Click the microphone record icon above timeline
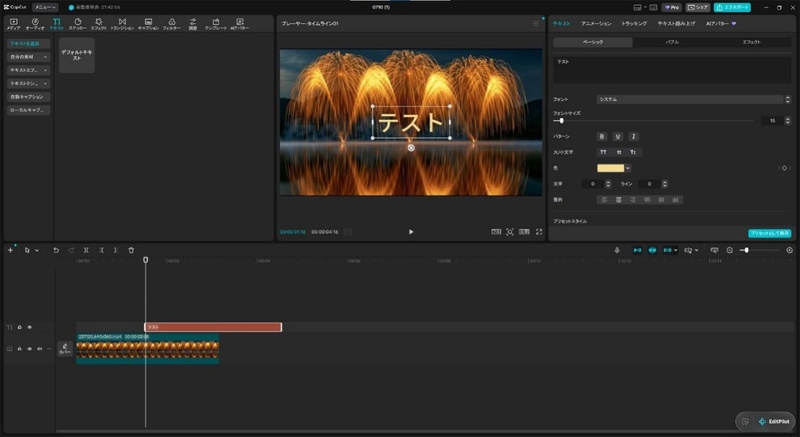The image size is (800, 437). [617, 250]
